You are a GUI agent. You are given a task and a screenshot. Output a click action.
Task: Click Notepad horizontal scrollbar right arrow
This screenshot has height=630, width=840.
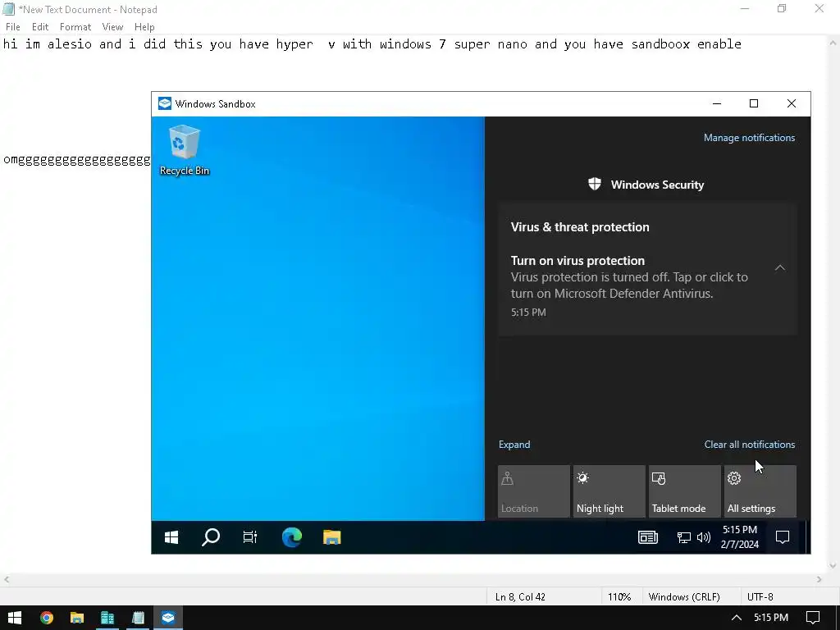click(819, 579)
